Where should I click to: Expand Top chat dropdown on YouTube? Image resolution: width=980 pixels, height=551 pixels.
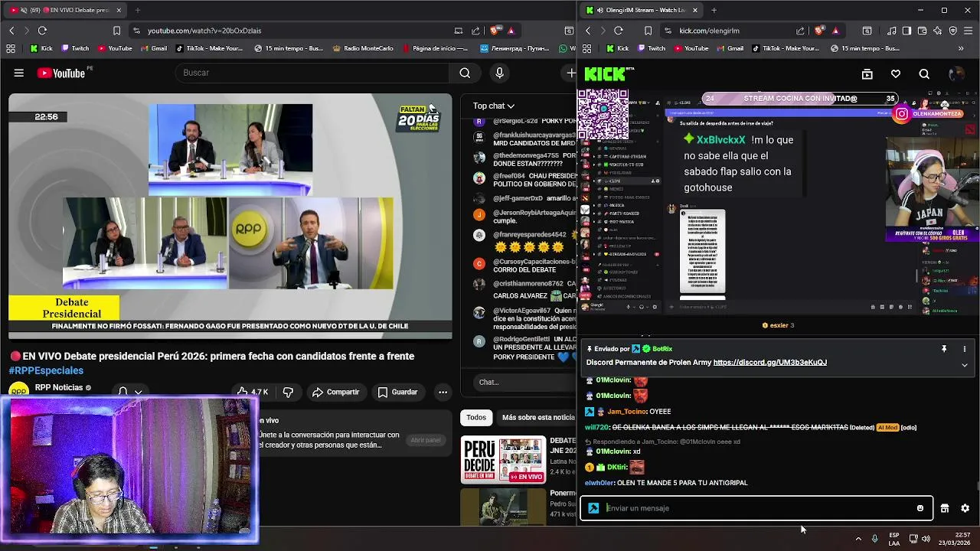[x=494, y=106]
